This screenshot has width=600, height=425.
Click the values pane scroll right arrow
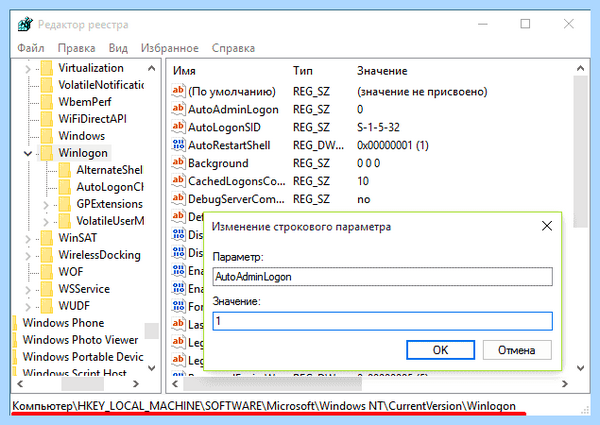click(x=565, y=384)
